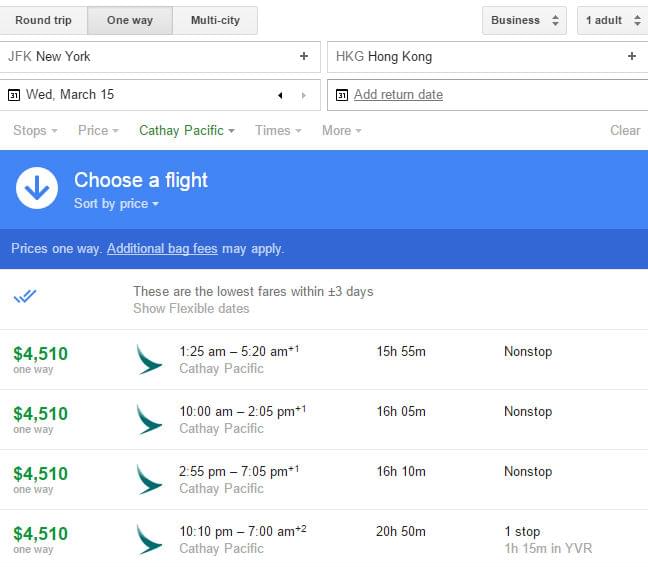
Task: Switch to Multi-city trip type
Action: point(215,20)
